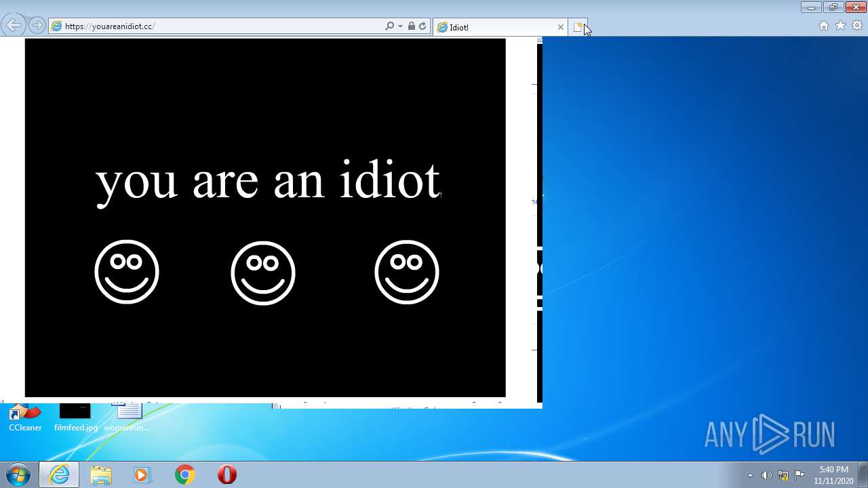Go to the browser Home icon

pyautogui.click(x=824, y=26)
